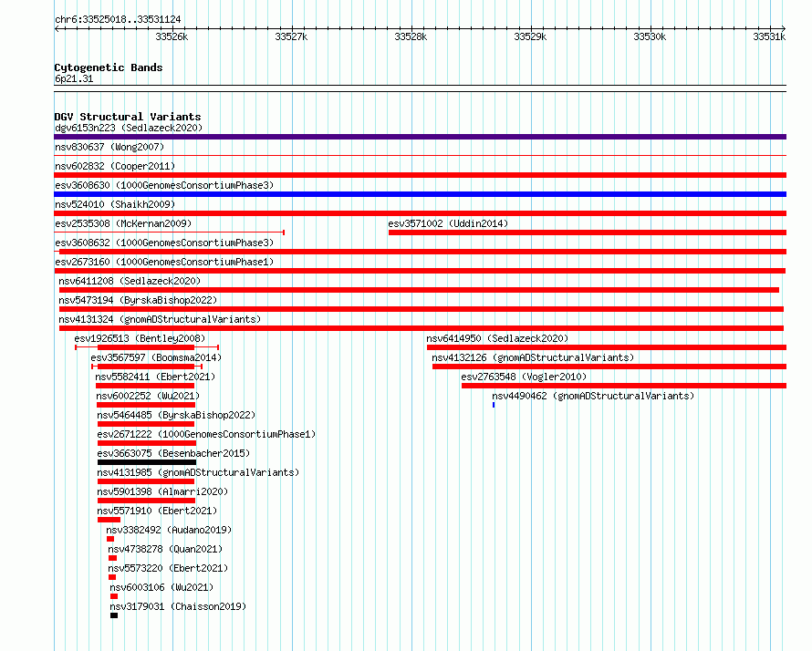Click the esv1926513 (Bentley2008) label
The width and height of the screenshot is (812, 651).
point(140,338)
